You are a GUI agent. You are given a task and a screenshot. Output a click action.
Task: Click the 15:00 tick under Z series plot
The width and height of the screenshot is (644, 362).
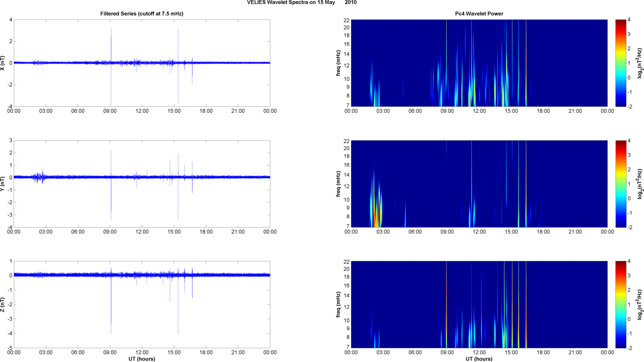coord(174,352)
